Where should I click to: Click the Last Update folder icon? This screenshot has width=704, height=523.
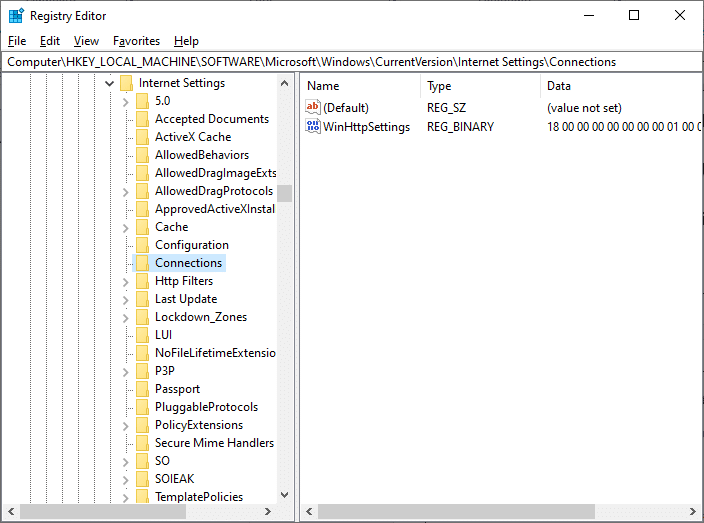[x=142, y=299]
